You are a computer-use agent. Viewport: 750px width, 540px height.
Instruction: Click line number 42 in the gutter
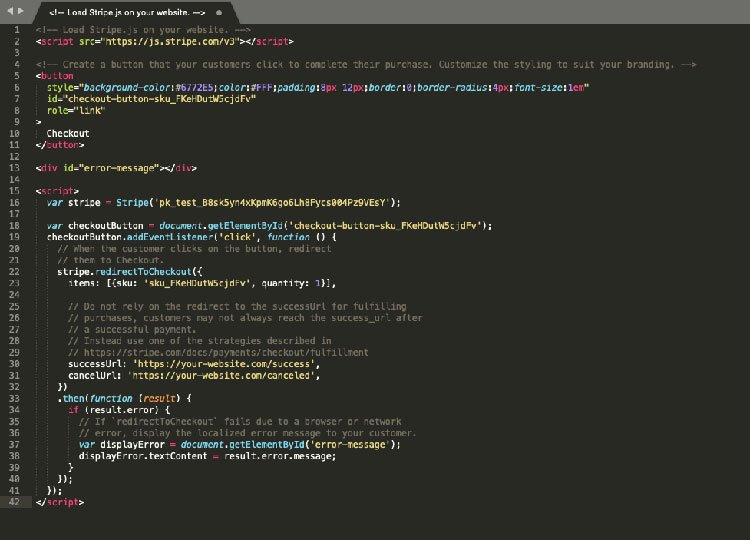(14, 502)
